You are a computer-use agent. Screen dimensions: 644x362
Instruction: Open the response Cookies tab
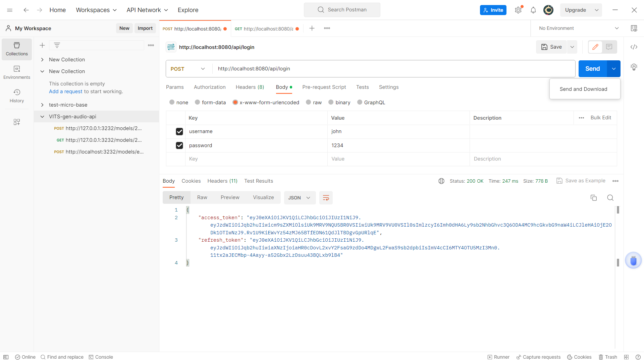pyautogui.click(x=191, y=181)
